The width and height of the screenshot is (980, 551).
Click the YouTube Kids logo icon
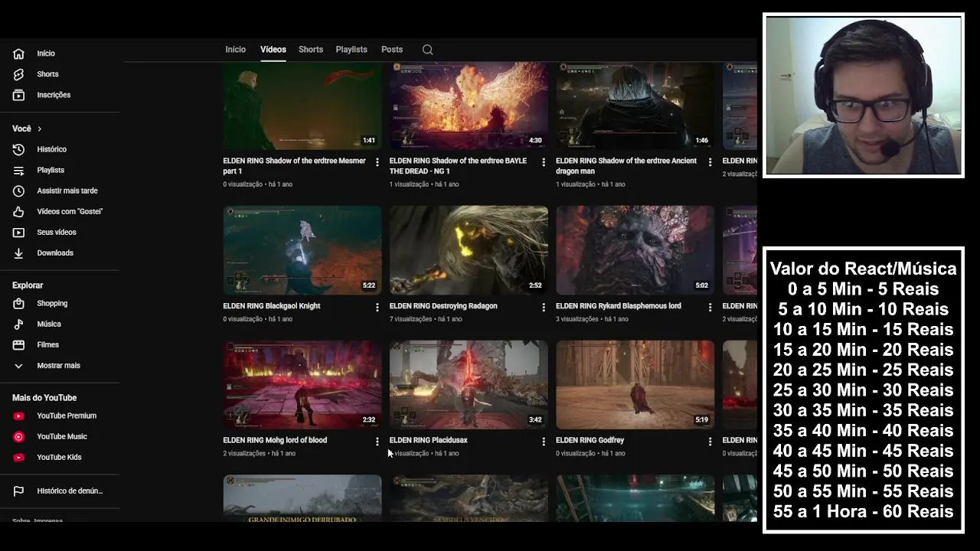pyautogui.click(x=19, y=457)
